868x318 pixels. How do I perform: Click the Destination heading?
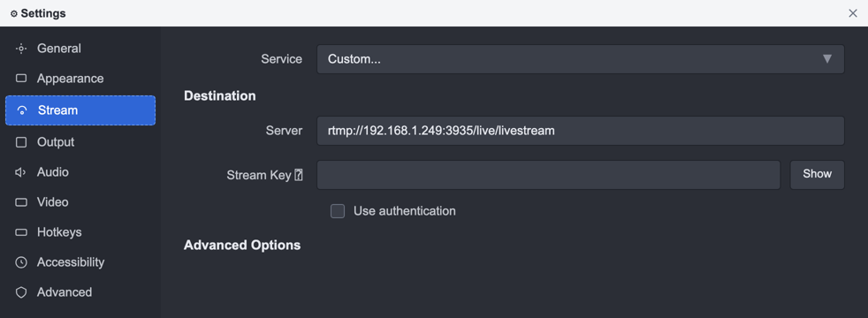[220, 95]
